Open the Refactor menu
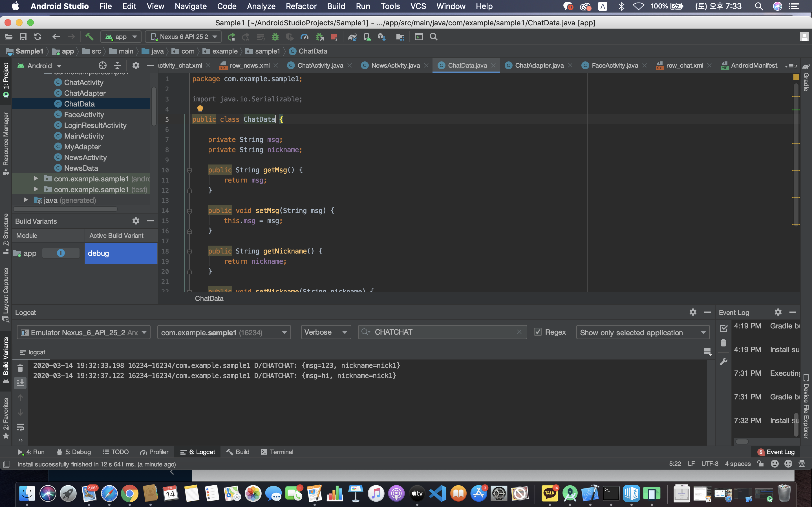812x507 pixels. (301, 6)
